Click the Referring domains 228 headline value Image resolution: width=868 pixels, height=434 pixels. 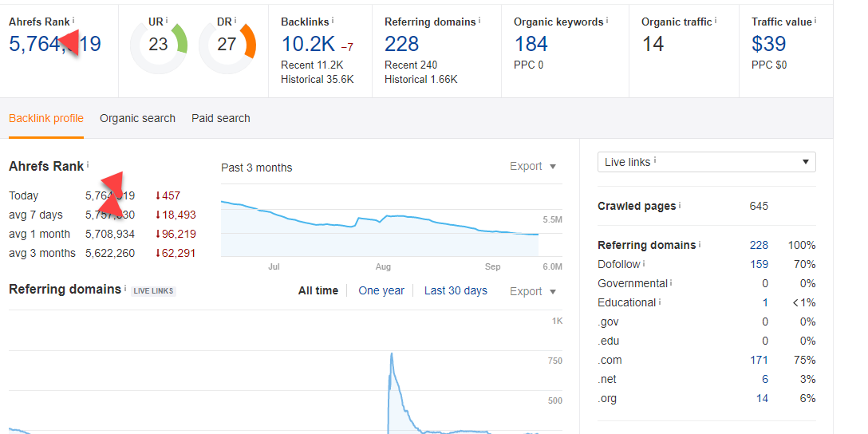[x=402, y=44]
